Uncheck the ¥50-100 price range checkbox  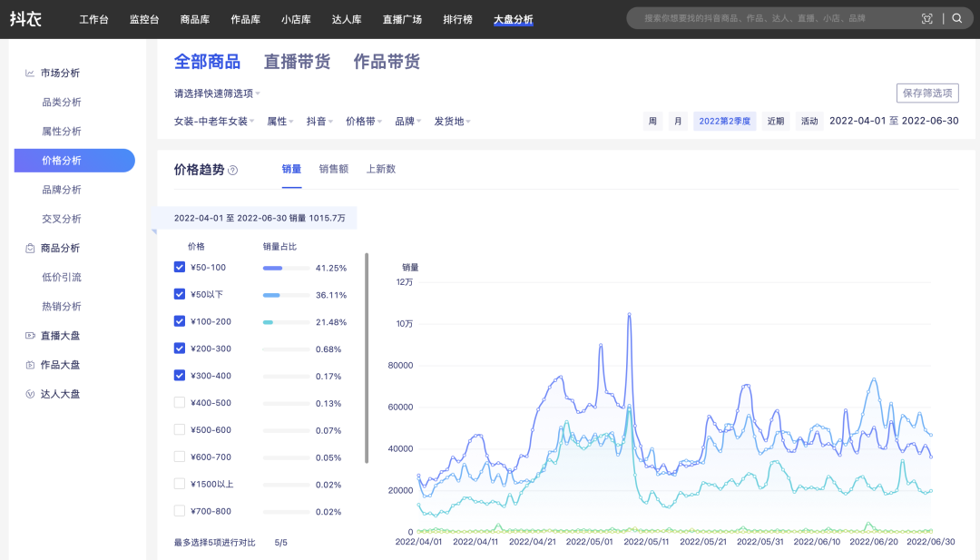point(180,268)
